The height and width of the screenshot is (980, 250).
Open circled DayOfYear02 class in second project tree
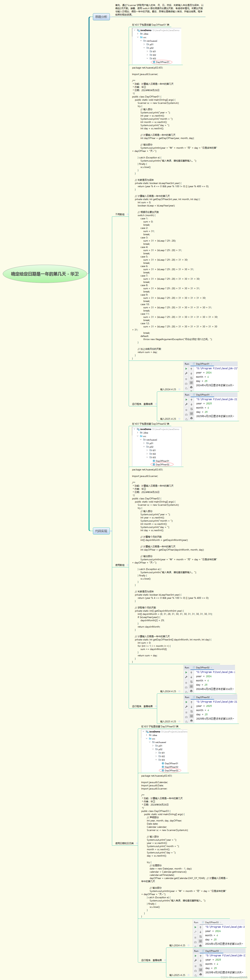pyautogui.click(x=162, y=465)
